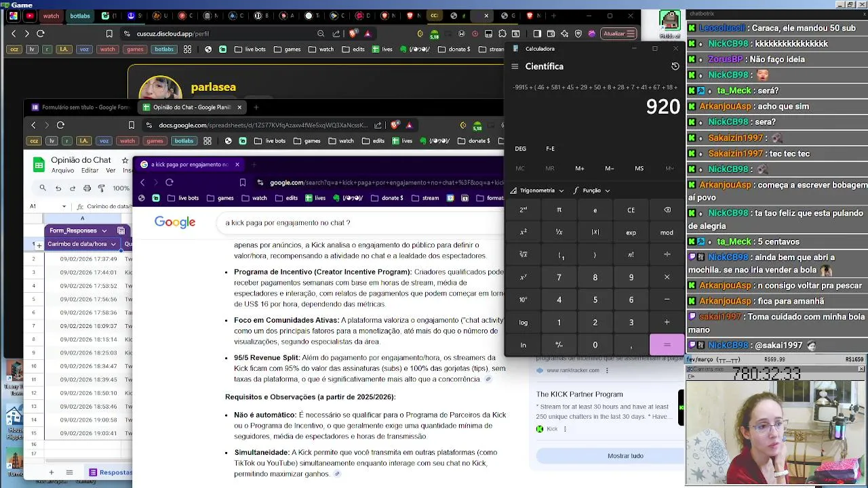Click the paint format icon in Sheets toolbar
The height and width of the screenshot is (488, 868).
click(x=101, y=188)
